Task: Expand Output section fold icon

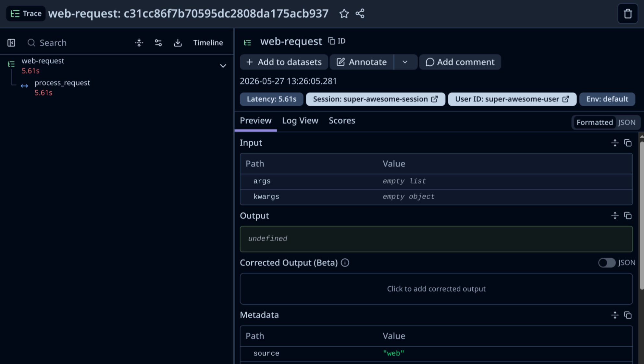Action: tap(615, 215)
